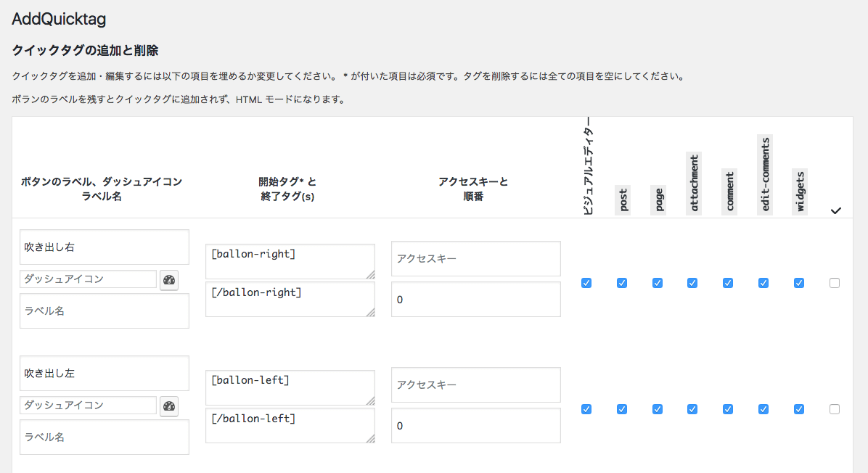This screenshot has height=473, width=868.
Task: Click the button label field showing 吹き出し右
Action: coord(104,247)
